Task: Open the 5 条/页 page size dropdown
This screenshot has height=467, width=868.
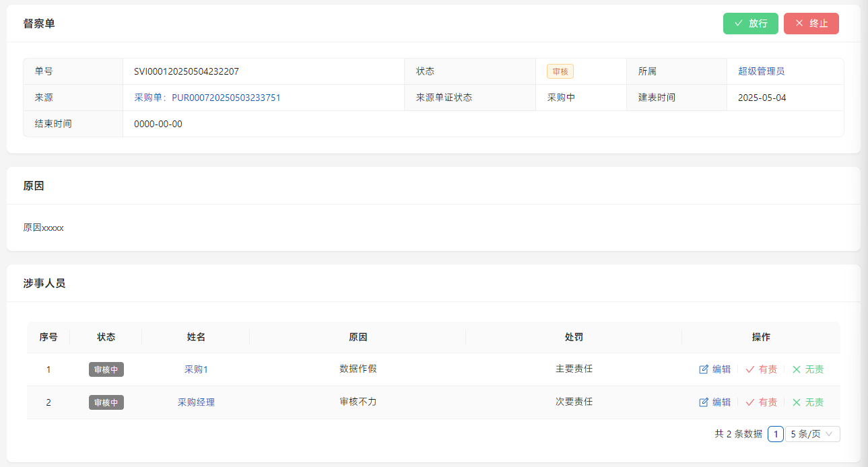Action: [x=812, y=434]
